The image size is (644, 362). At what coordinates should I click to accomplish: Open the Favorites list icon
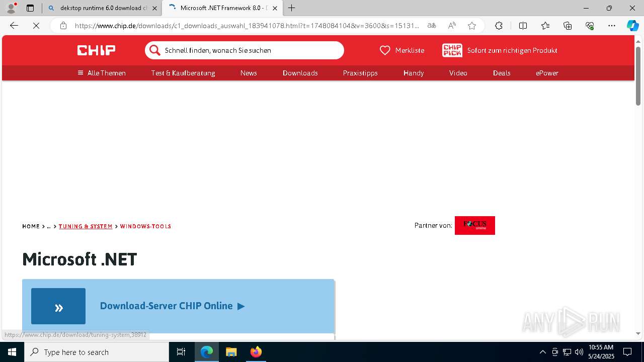tap(545, 26)
